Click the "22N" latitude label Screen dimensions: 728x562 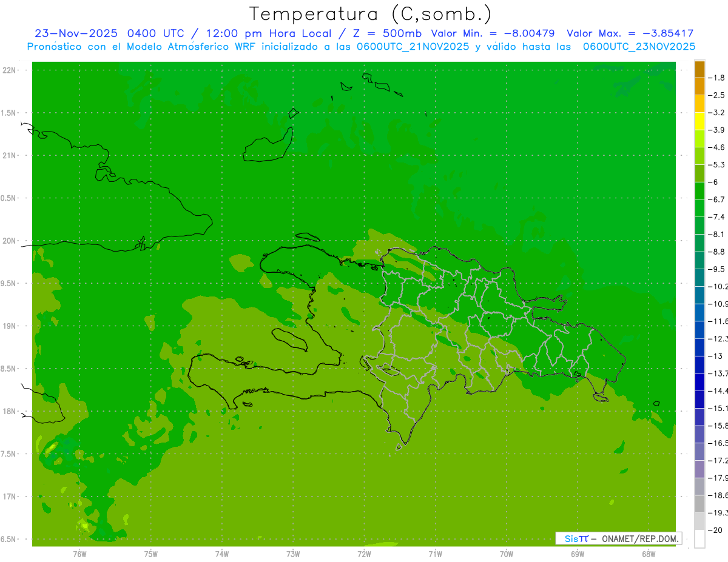tap(10, 70)
